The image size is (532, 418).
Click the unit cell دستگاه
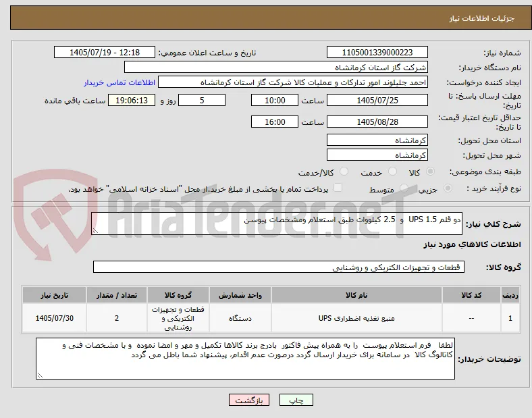240,318
